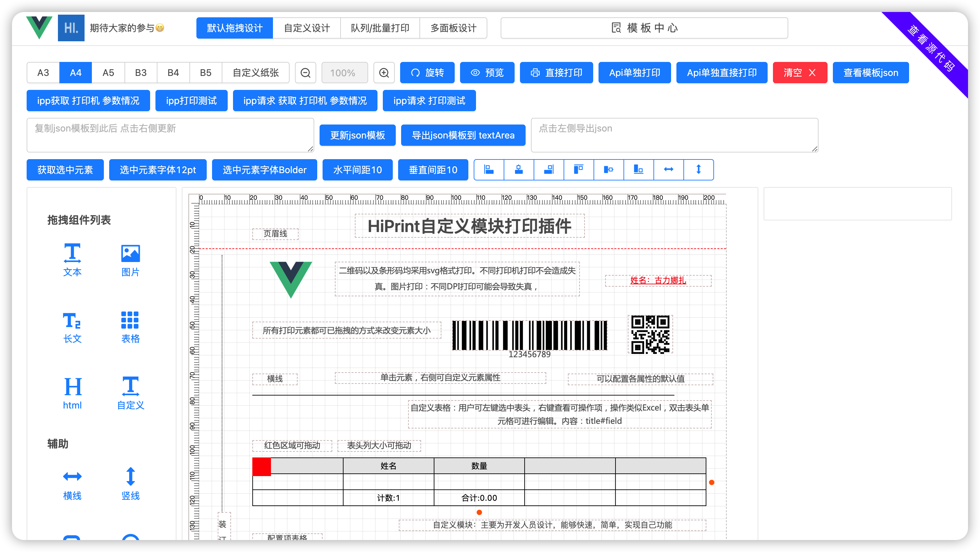
Task: Click the vertical middle align icon
Action: tap(609, 169)
